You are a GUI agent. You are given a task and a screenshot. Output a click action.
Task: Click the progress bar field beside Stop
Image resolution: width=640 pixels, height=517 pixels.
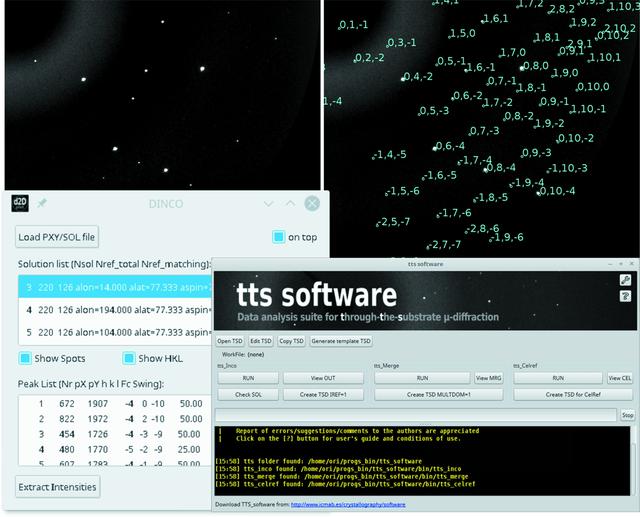click(x=416, y=415)
